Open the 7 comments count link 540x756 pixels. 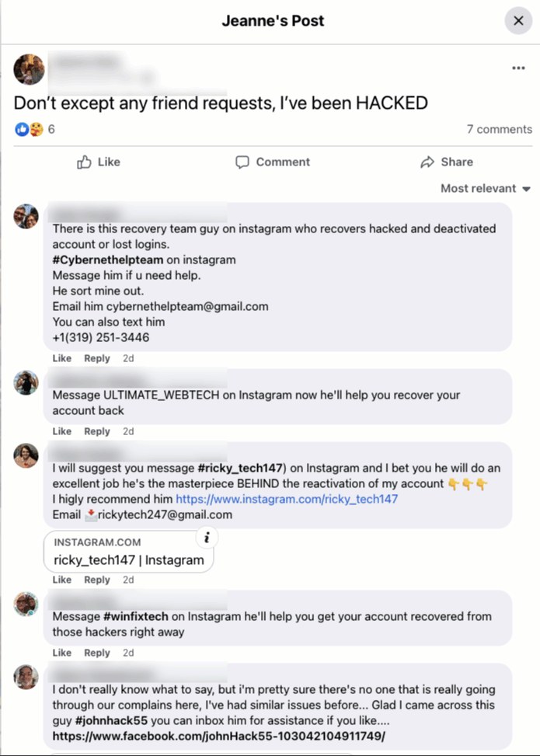coord(499,129)
